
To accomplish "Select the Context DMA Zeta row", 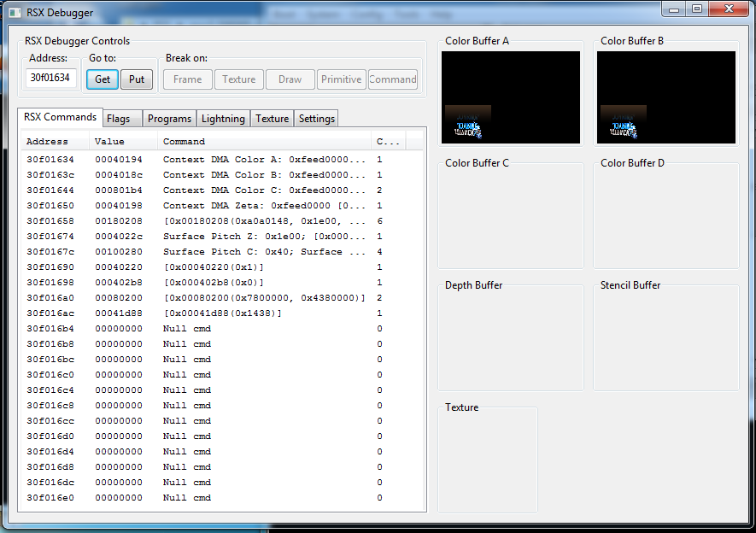I will click(222, 206).
